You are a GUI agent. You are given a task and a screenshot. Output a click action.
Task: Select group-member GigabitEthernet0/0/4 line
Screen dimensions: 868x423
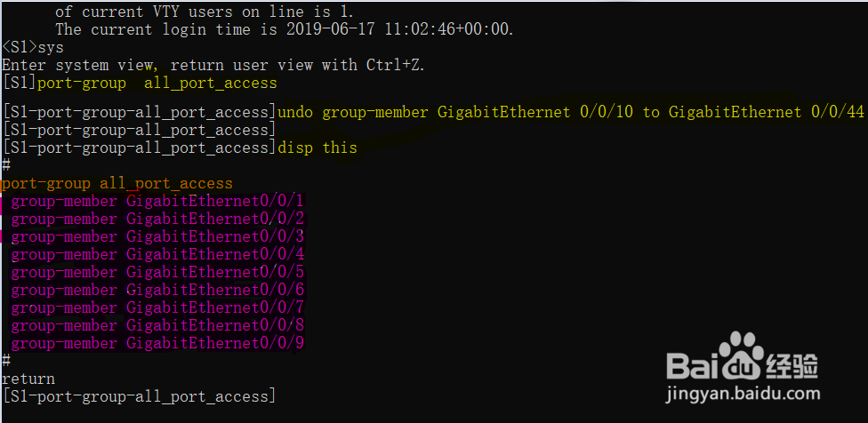coord(157,254)
